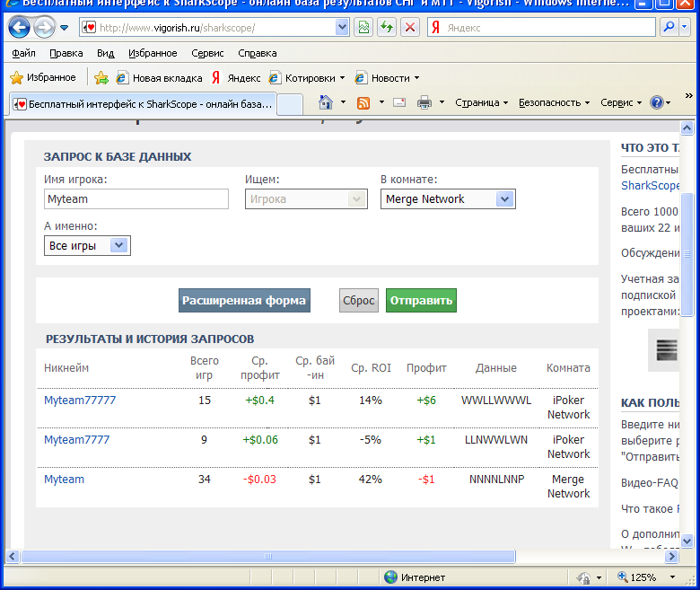Screen dimensions: 700x590
Task: Click the address bar URL field
Action: 207,28
